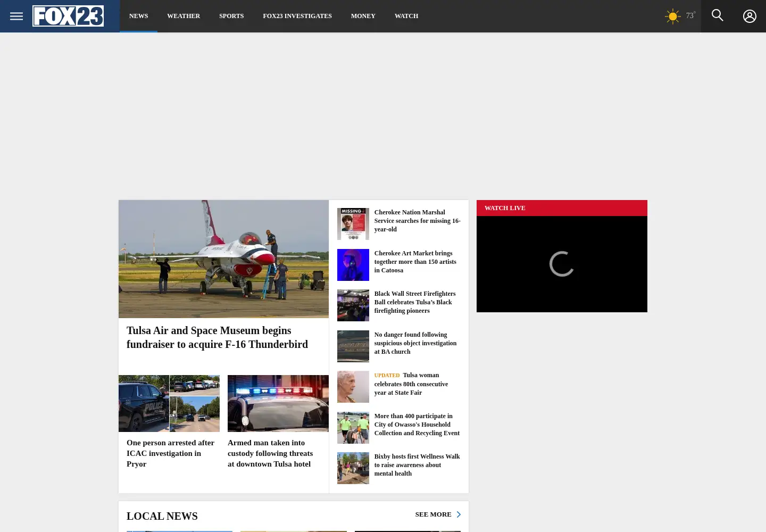Click the sunny weather icon
The width and height of the screenshot is (766, 532).
(x=673, y=16)
